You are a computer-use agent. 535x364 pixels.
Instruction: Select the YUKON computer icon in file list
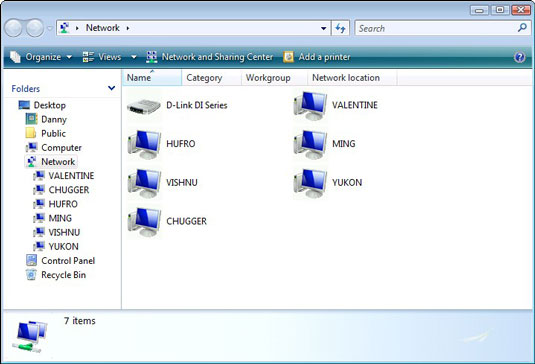pos(310,183)
